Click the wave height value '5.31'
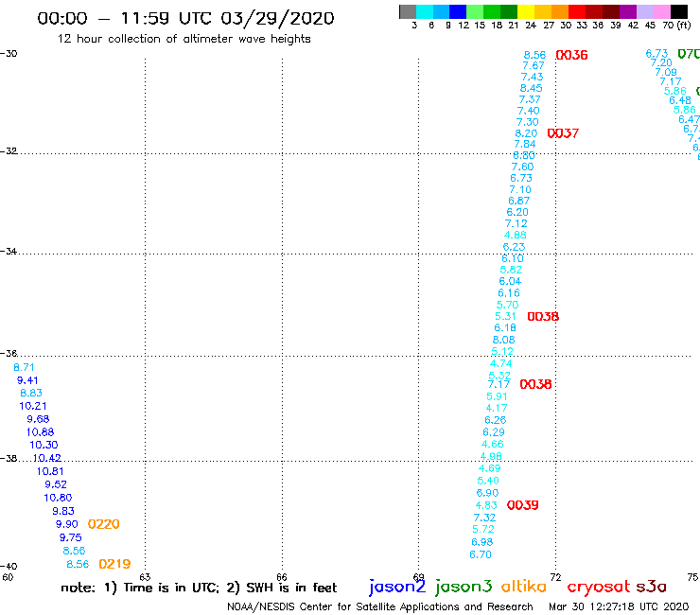The height and width of the screenshot is (615, 700). (505, 316)
